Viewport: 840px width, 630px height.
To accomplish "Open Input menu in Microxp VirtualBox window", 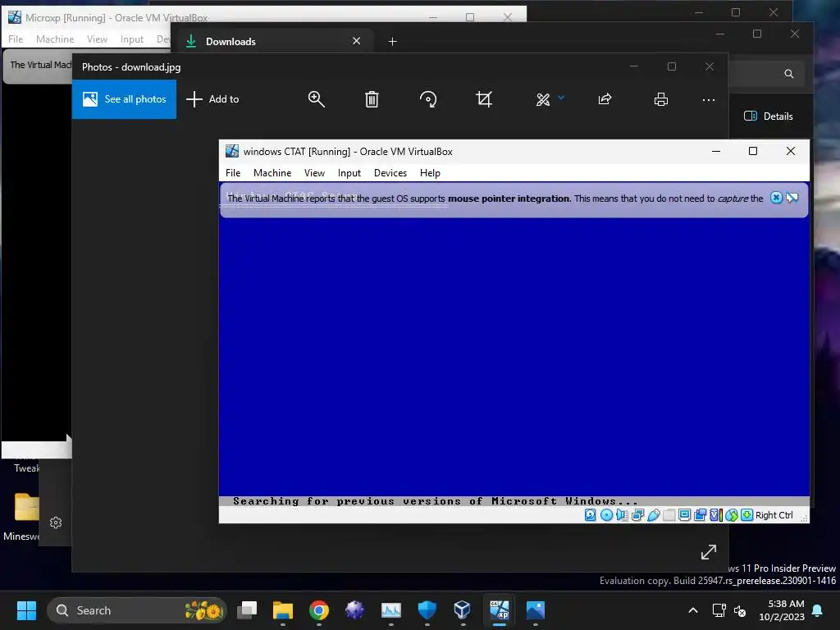I will [132, 39].
